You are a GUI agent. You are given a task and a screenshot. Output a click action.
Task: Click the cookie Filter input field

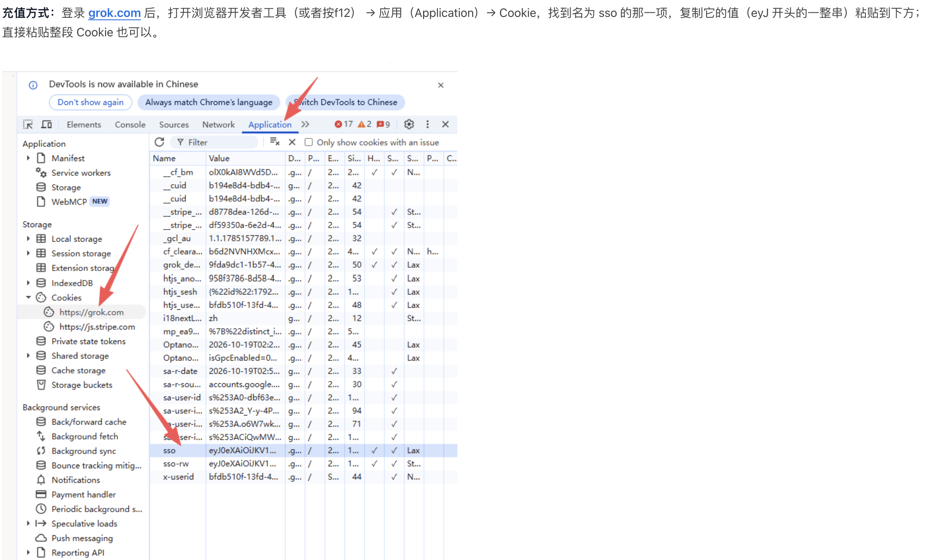215,142
